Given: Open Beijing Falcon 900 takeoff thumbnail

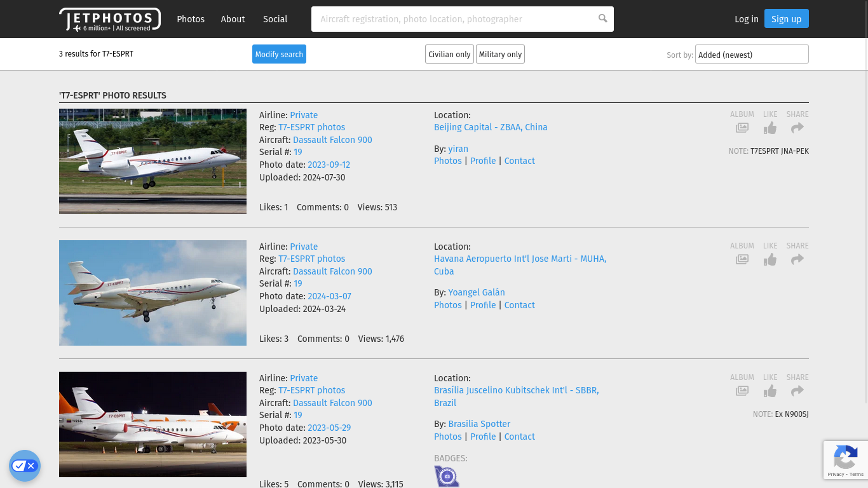Looking at the screenshot, I should 153,161.
